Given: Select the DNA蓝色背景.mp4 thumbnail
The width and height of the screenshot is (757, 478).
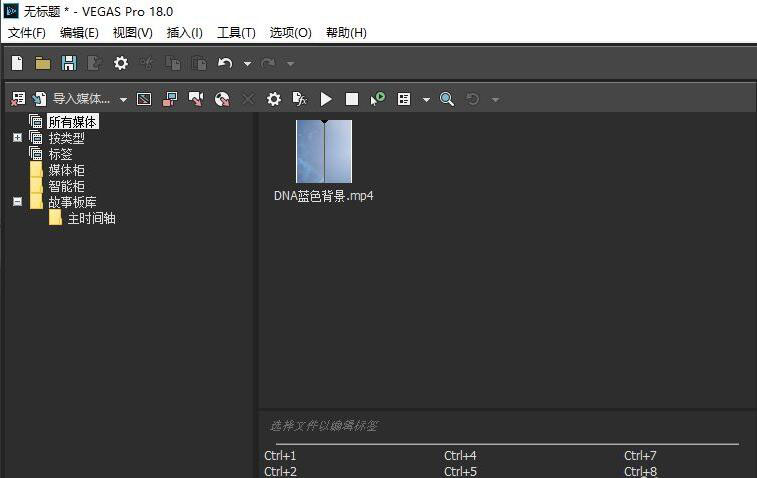Looking at the screenshot, I should tap(324, 151).
